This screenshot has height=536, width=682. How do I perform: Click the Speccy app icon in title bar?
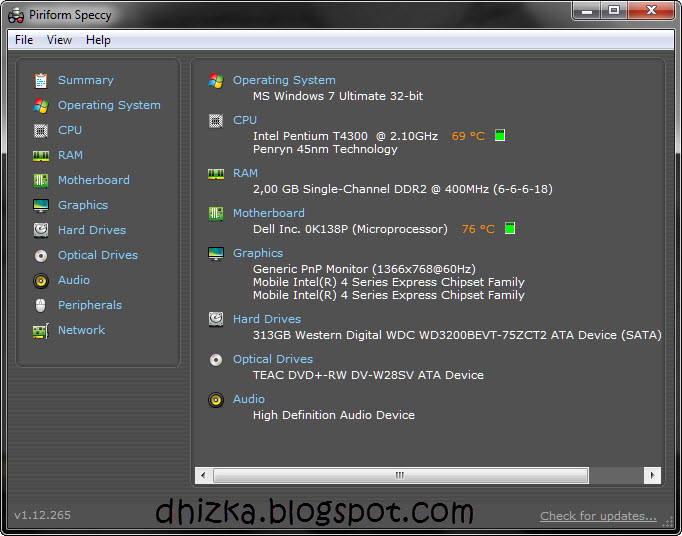click(x=16, y=16)
